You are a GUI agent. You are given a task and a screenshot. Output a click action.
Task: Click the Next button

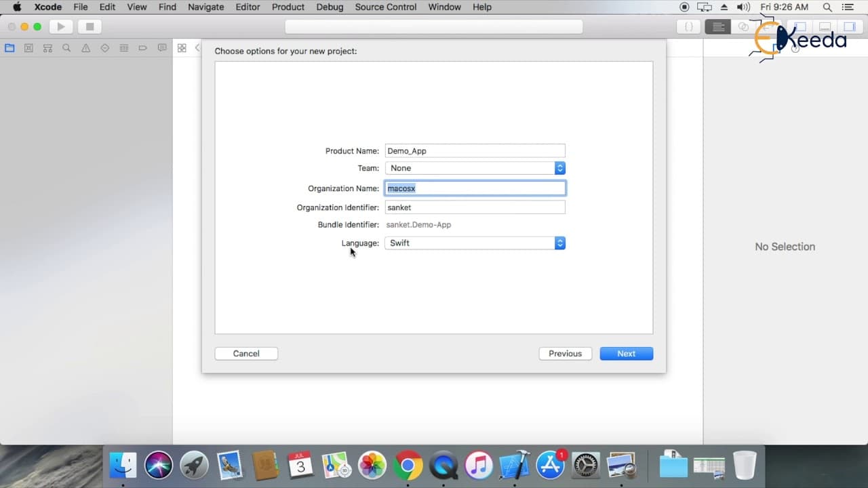626,353
